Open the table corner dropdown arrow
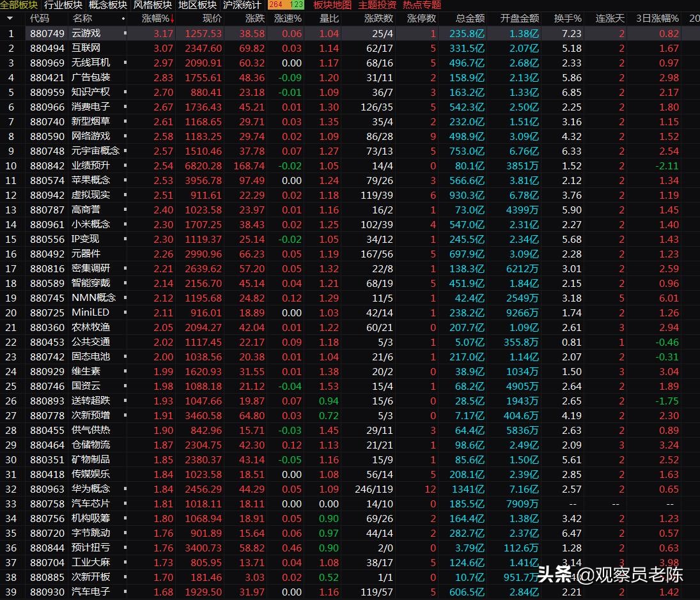The width and height of the screenshot is (700, 600). point(10,19)
